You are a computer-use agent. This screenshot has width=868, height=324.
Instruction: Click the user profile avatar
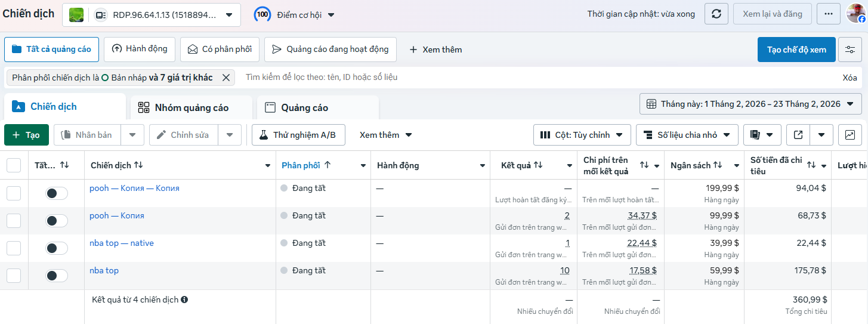(855, 13)
